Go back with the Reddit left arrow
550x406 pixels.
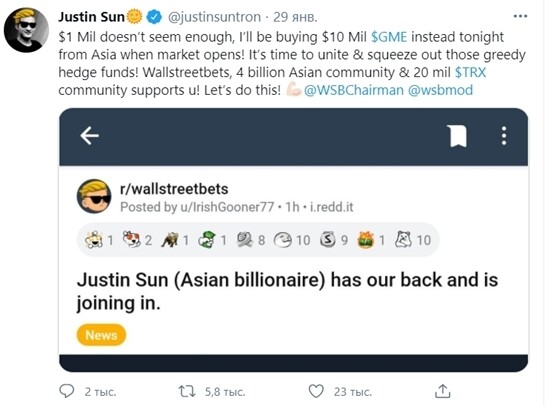point(89,135)
